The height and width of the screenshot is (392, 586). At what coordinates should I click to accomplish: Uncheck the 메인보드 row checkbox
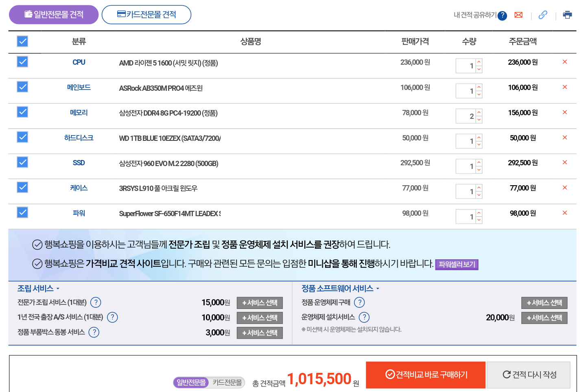coord(22,87)
